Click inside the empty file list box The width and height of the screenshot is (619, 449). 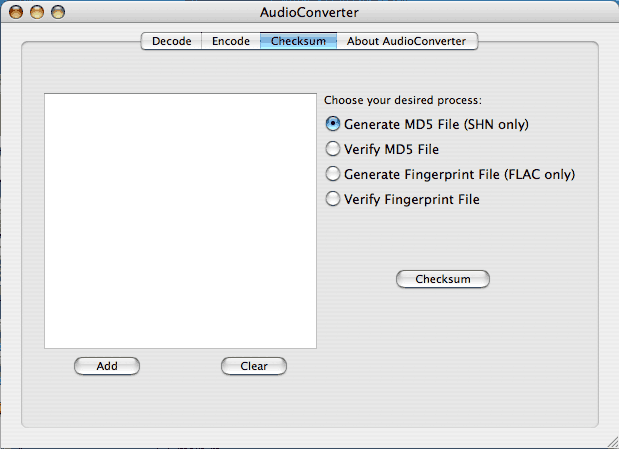click(x=180, y=220)
